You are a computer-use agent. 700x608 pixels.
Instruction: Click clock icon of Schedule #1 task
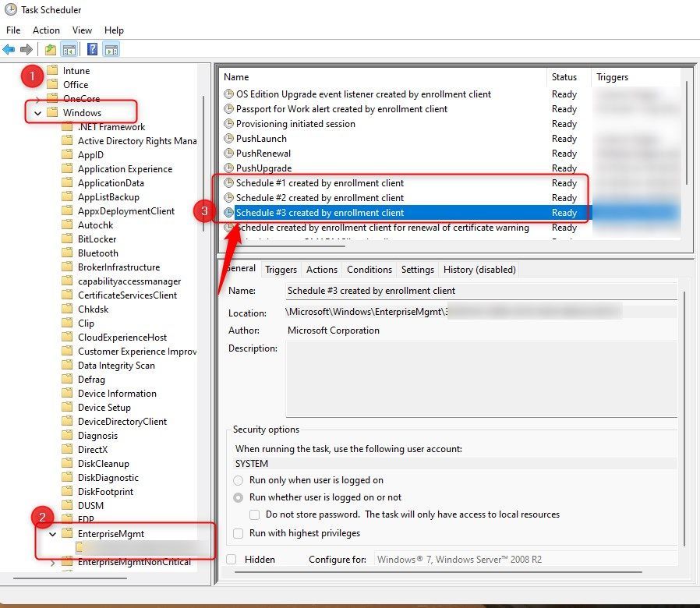coord(228,182)
